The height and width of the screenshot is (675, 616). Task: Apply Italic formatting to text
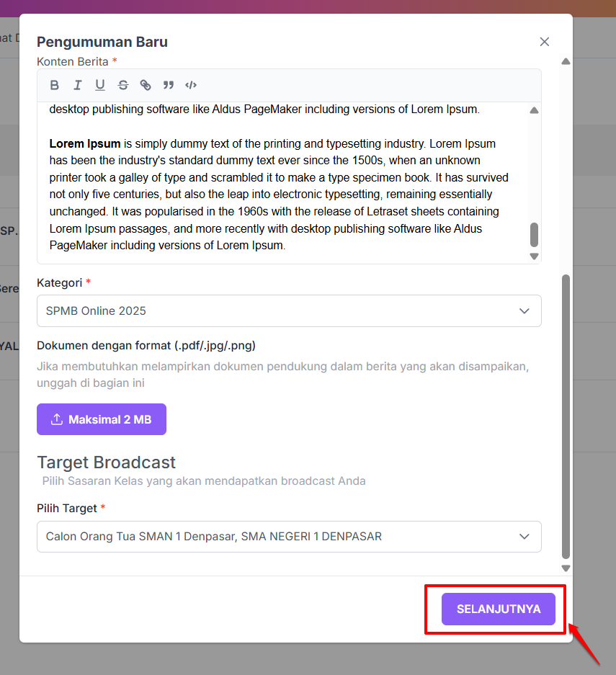tap(78, 85)
